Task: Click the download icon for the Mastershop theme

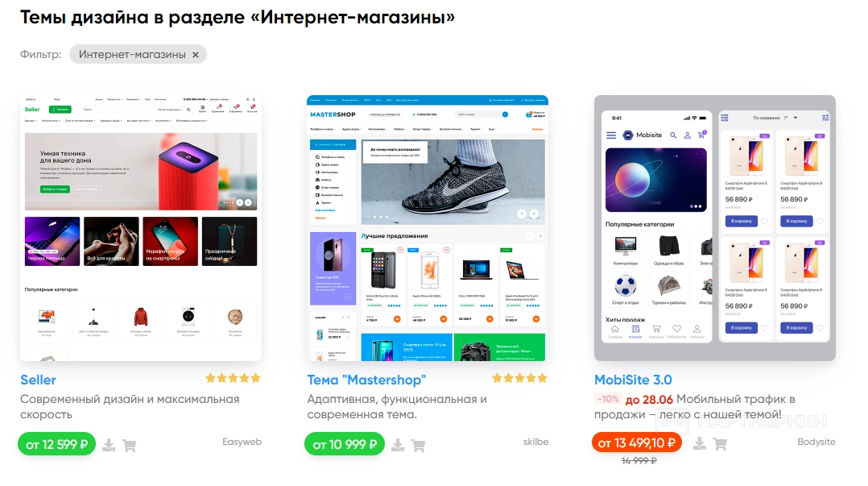Action: pyautogui.click(x=398, y=445)
